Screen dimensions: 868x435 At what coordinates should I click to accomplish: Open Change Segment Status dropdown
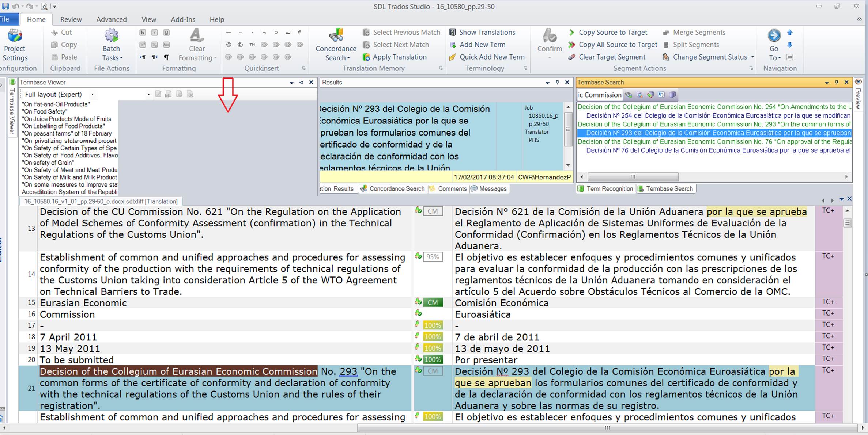click(752, 57)
